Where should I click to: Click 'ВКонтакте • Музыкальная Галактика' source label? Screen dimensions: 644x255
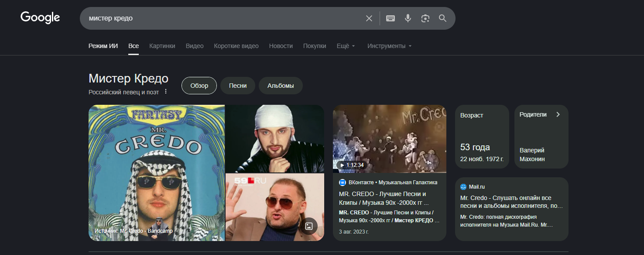click(x=393, y=183)
